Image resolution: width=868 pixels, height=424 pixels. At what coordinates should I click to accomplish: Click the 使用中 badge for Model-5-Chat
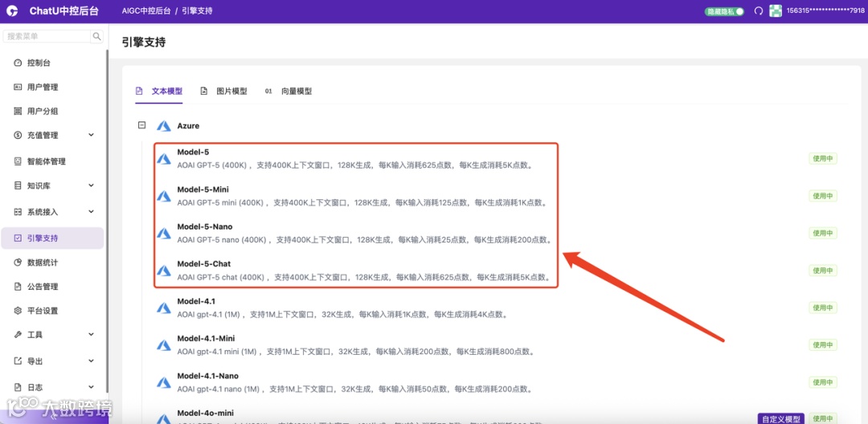coord(823,271)
